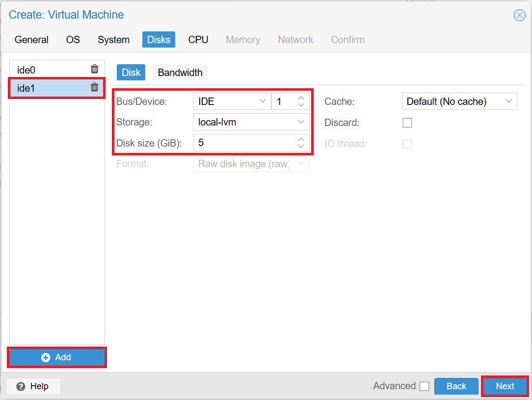Decrement the Bus/Device number stepper

(301, 104)
